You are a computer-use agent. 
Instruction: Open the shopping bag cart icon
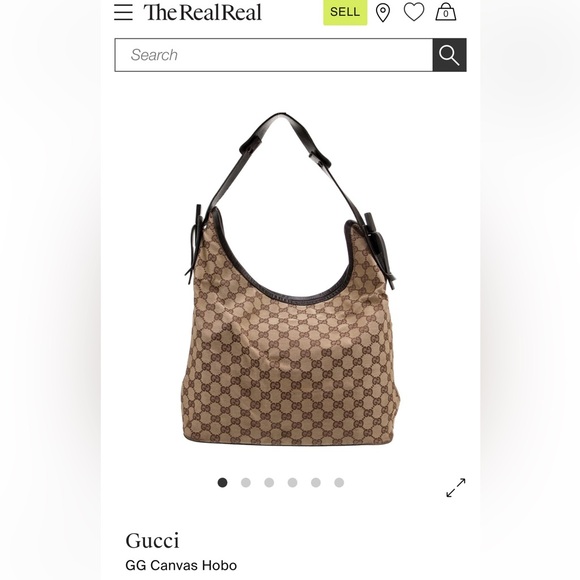pos(446,12)
